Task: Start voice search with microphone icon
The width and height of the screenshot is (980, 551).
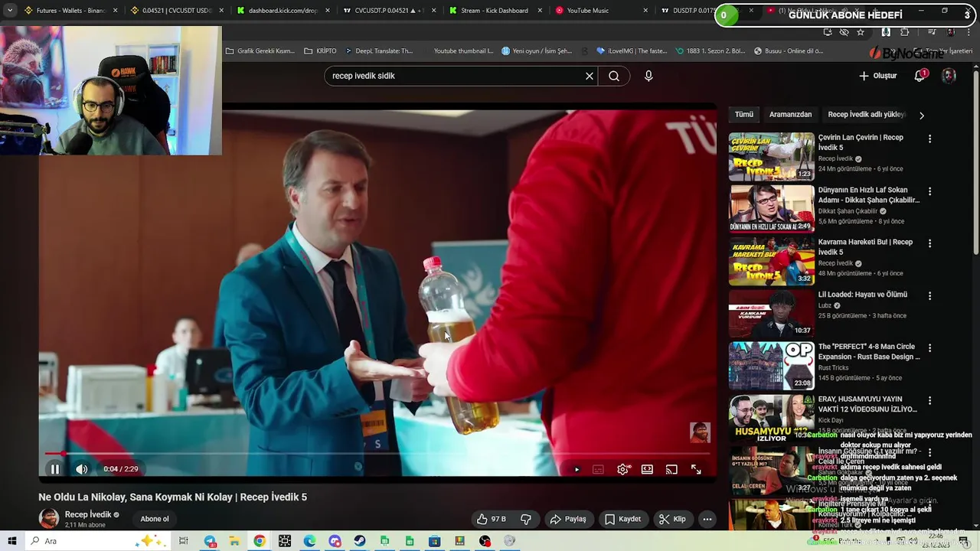Action: click(x=648, y=76)
